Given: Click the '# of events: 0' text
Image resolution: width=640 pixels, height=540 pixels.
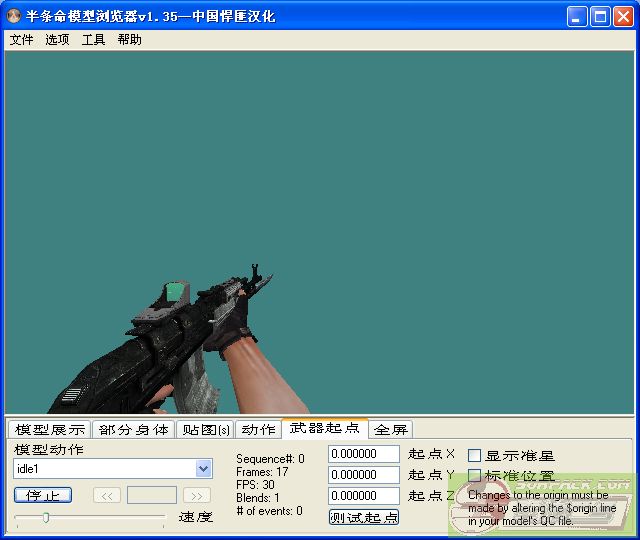Looking at the screenshot, I should [269, 511].
